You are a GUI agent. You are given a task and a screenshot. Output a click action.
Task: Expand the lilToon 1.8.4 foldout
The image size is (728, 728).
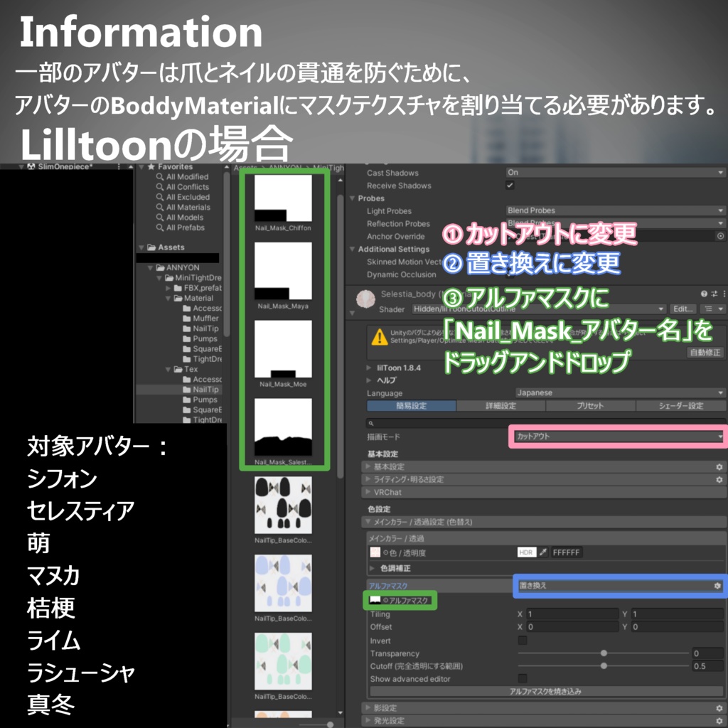coord(369,368)
